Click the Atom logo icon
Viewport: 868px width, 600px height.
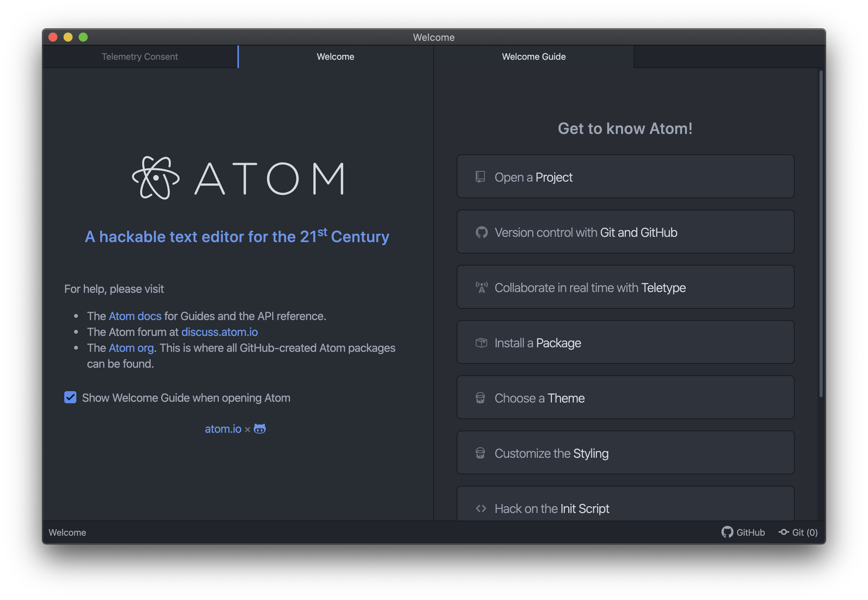(155, 178)
